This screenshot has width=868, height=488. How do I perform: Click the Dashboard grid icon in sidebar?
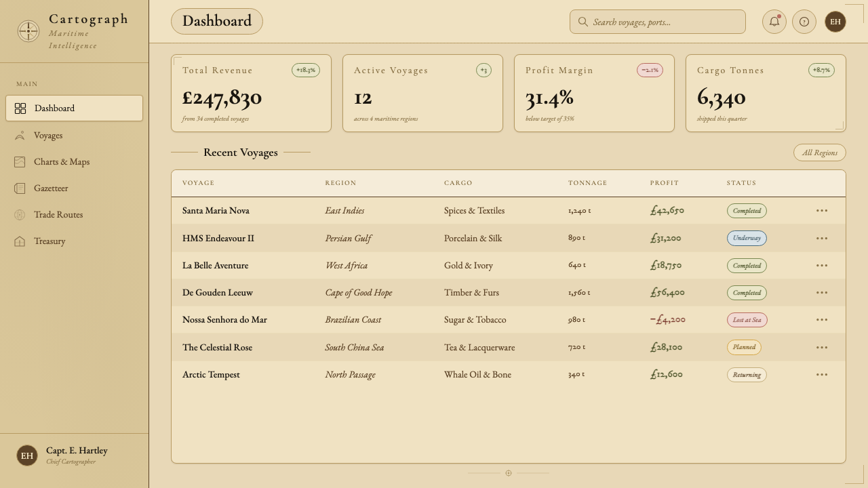(20, 108)
